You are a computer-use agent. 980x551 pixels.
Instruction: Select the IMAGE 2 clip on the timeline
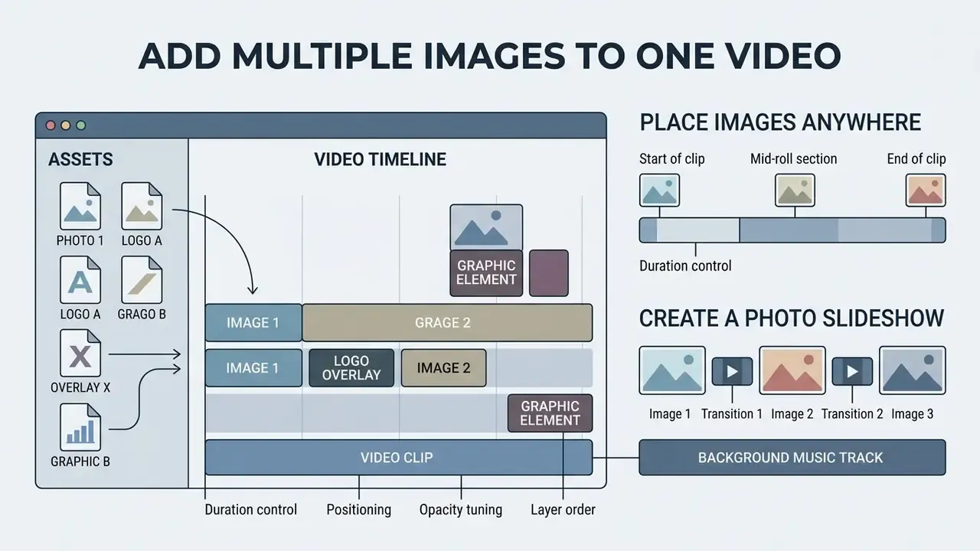444,368
